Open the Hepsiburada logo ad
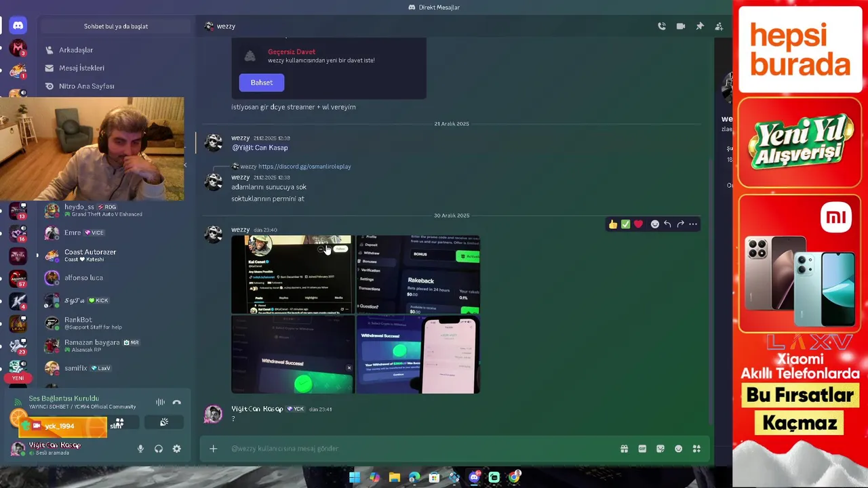The width and height of the screenshot is (868, 488). [800, 50]
